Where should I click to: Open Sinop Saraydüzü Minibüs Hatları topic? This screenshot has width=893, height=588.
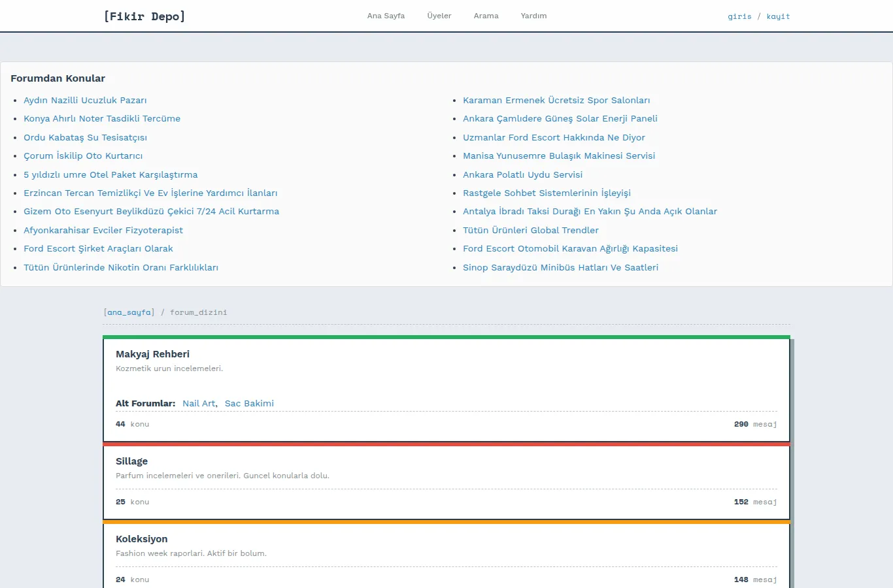560,267
